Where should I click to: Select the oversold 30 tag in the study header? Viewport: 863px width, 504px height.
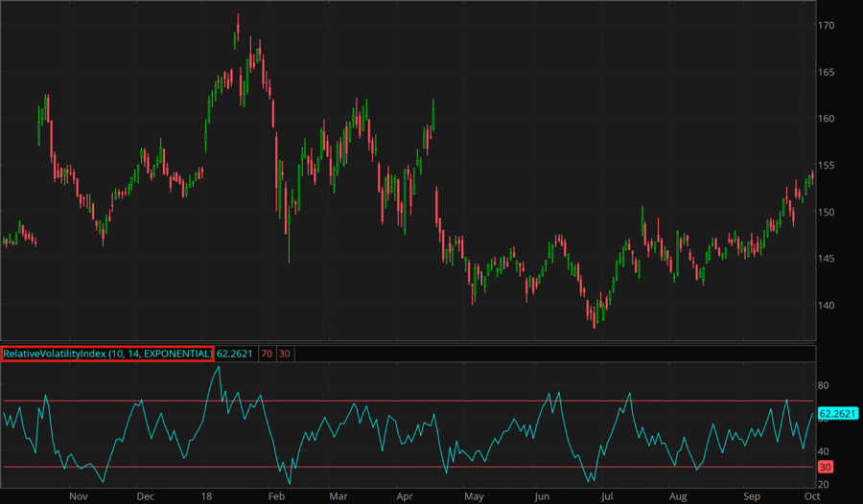click(x=285, y=354)
